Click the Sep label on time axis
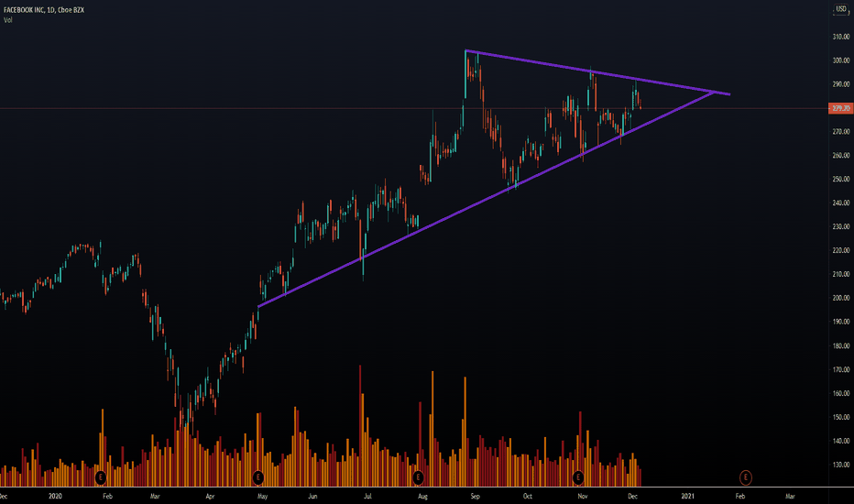 point(475,497)
